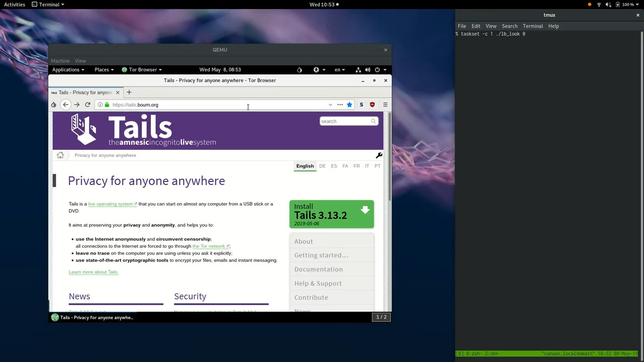This screenshot has height=362, width=644.
Task: Show site information for tails.boum.org
Action: (x=100, y=105)
